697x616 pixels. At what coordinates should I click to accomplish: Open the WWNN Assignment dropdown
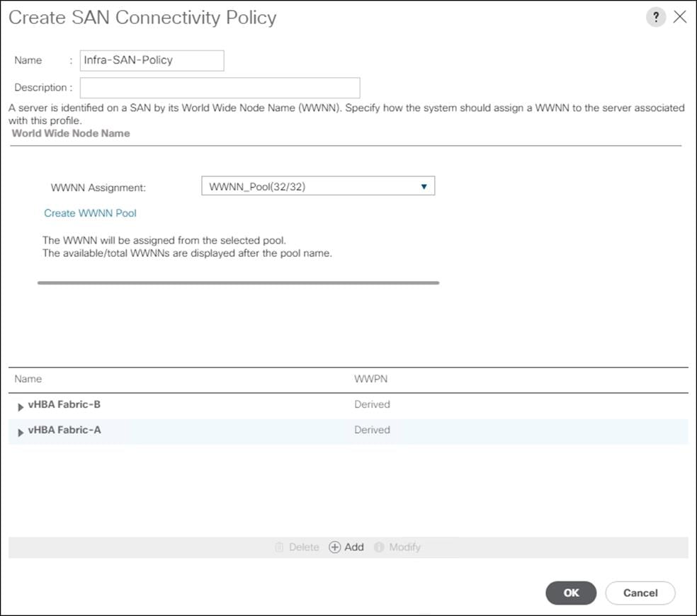click(318, 186)
